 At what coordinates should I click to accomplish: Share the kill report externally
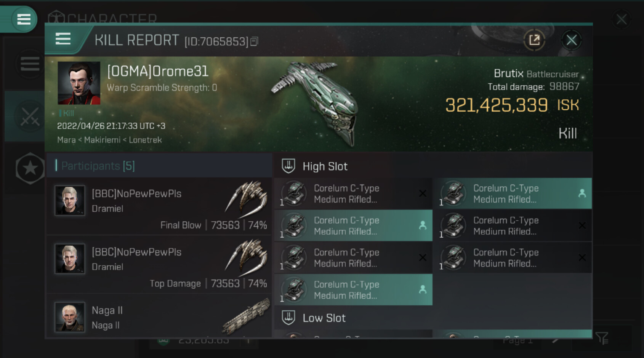[x=534, y=40]
